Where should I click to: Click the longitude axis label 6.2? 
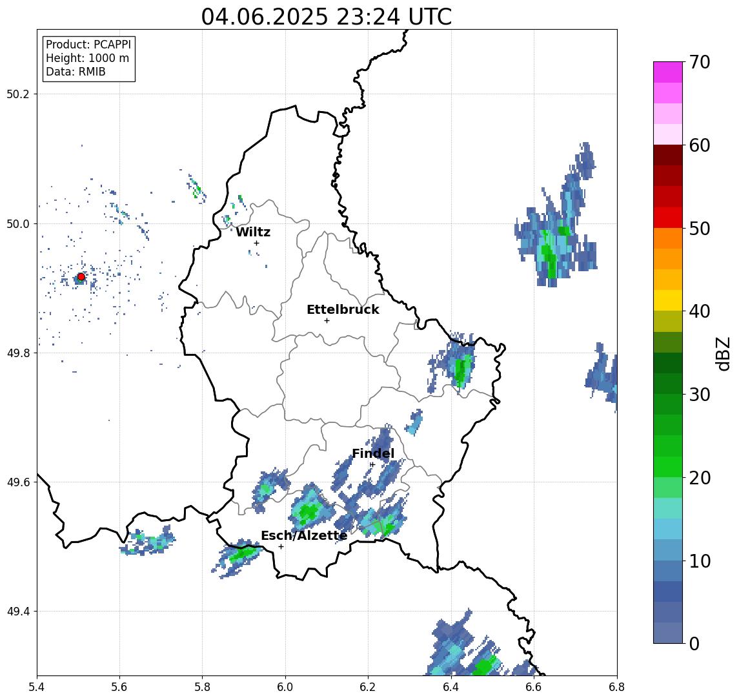(368, 687)
